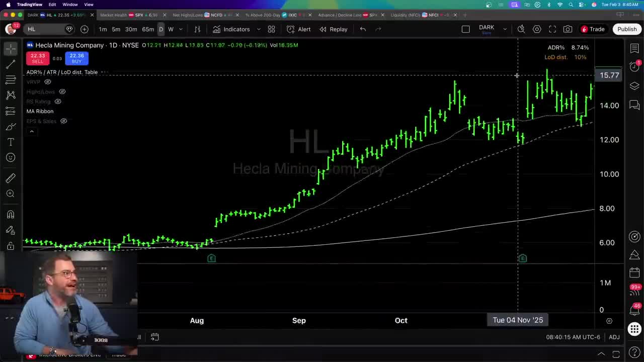The width and height of the screenshot is (644, 362).
Task: Toggle visibility of Highs/Lows indicator
Action: 62,92
